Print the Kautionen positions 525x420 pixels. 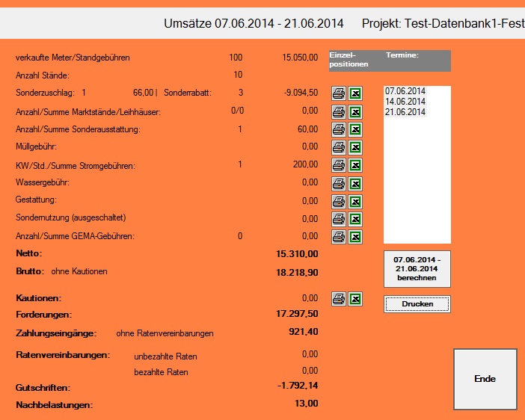click(338, 300)
